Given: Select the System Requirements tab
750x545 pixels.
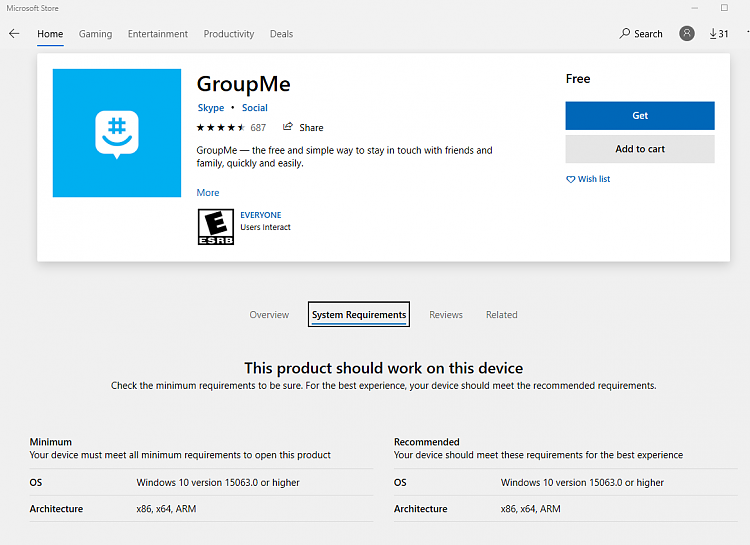Looking at the screenshot, I should [x=359, y=314].
